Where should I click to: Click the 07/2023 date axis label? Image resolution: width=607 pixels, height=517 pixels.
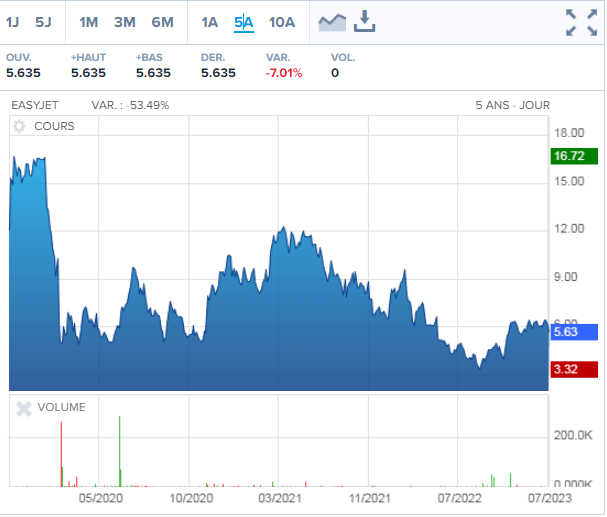550,498
